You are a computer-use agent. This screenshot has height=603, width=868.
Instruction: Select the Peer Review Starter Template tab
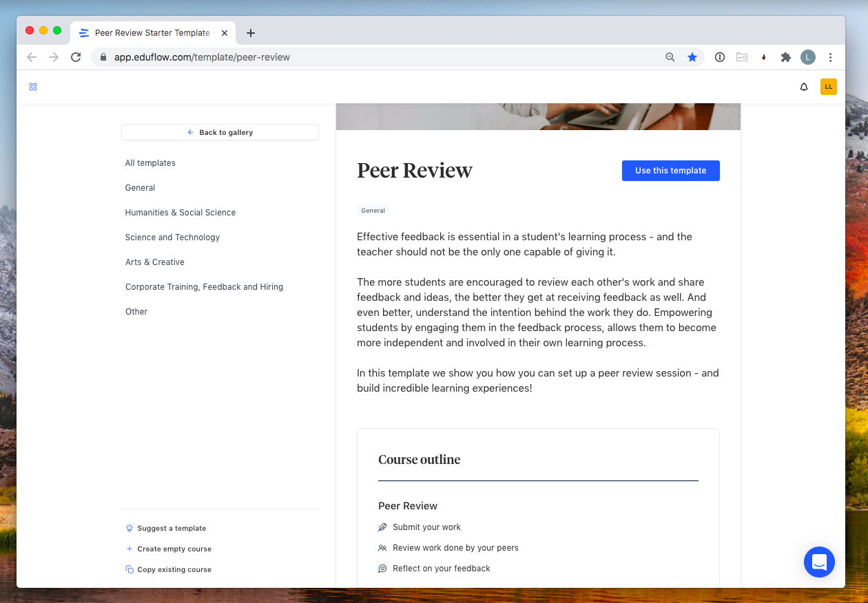tap(153, 33)
